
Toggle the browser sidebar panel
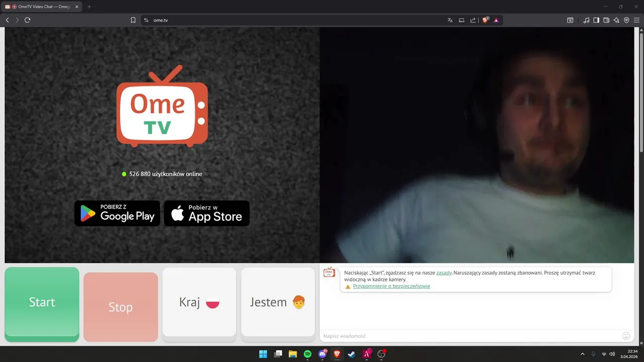point(596,20)
